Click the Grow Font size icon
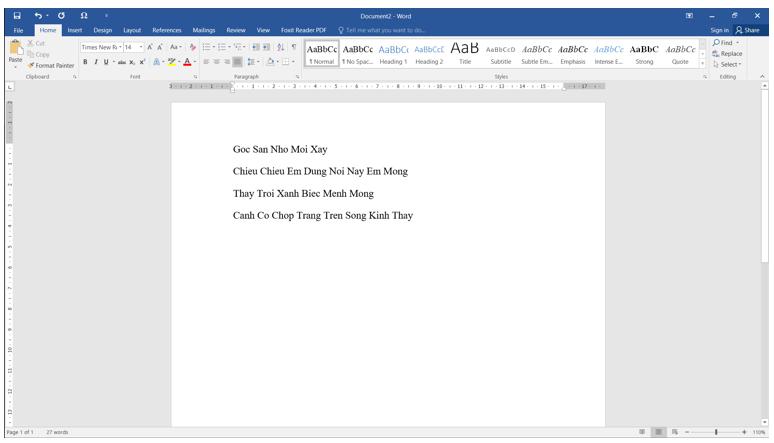 [x=150, y=47]
